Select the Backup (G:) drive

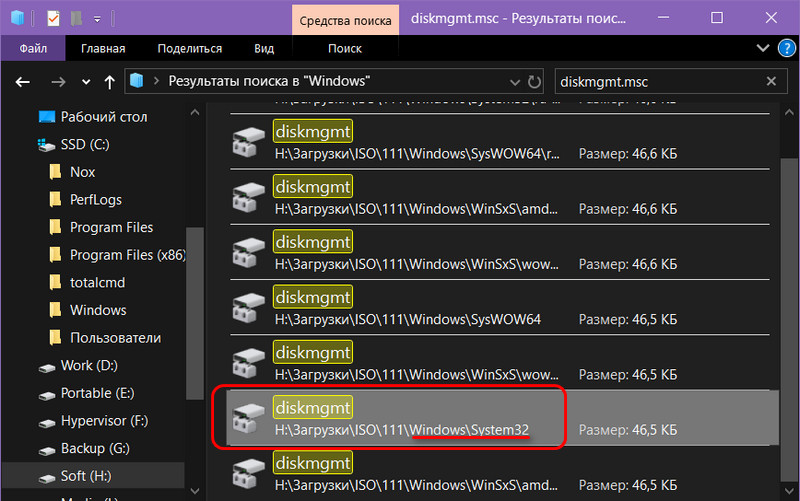click(x=95, y=448)
